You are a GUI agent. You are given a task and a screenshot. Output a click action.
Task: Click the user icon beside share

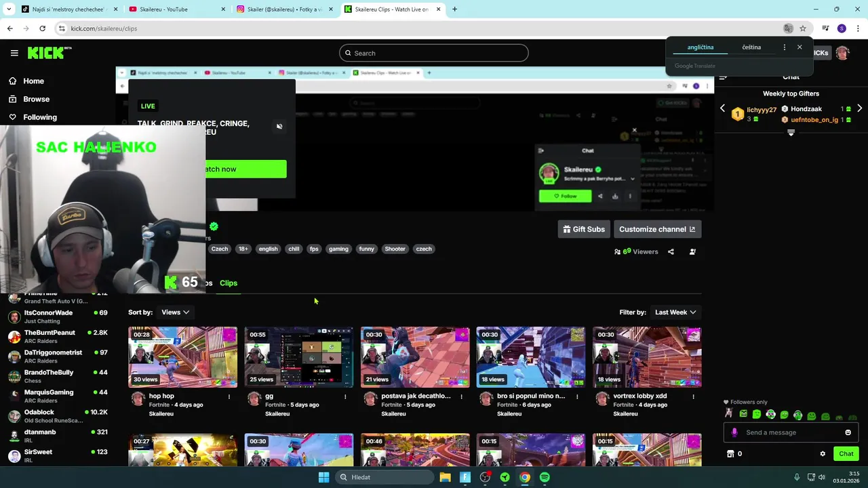pyautogui.click(x=692, y=251)
